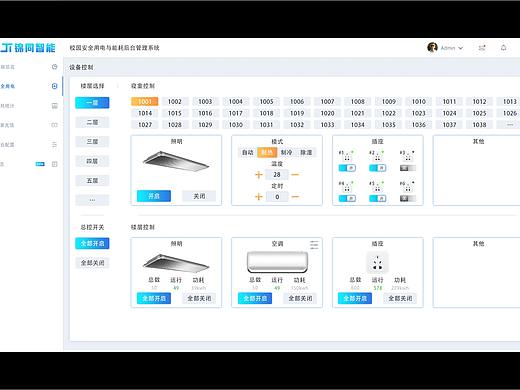This screenshot has height=390, width=520.
Task: Select floor 二层
Action: coord(92,122)
